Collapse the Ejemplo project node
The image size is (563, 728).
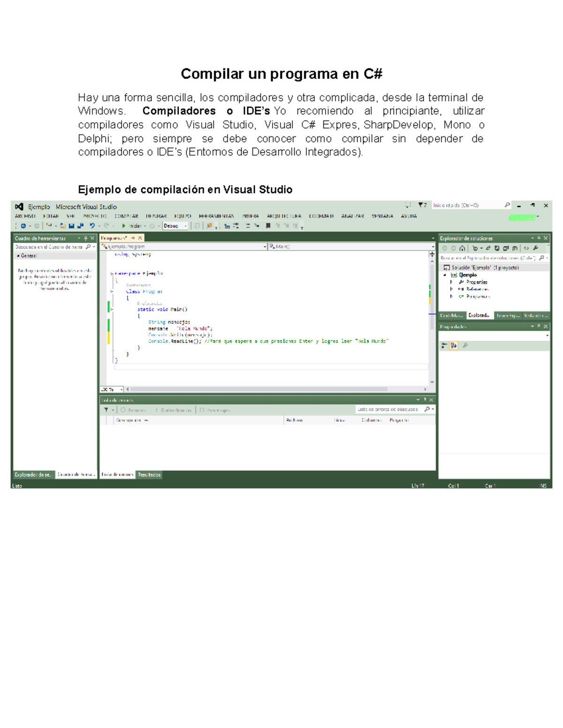click(x=445, y=275)
